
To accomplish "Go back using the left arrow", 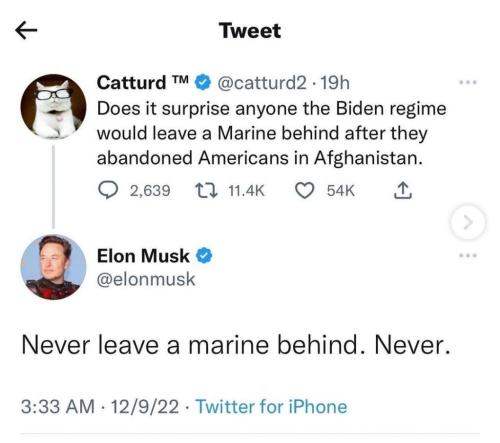I will click(x=26, y=31).
